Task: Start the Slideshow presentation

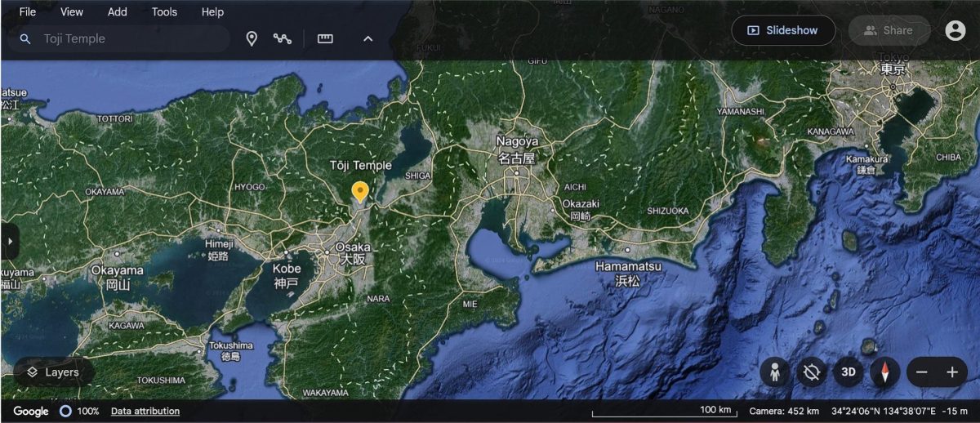Action: pyautogui.click(x=782, y=30)
